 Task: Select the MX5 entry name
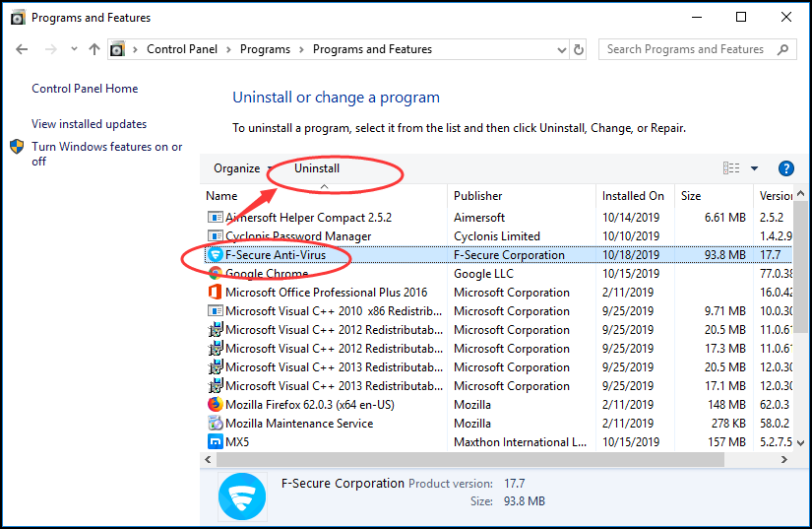(237, 442)
